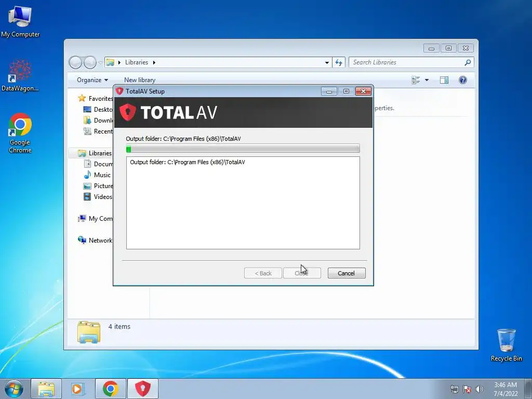Click Show desktop at the taskbar's right end

528,389
